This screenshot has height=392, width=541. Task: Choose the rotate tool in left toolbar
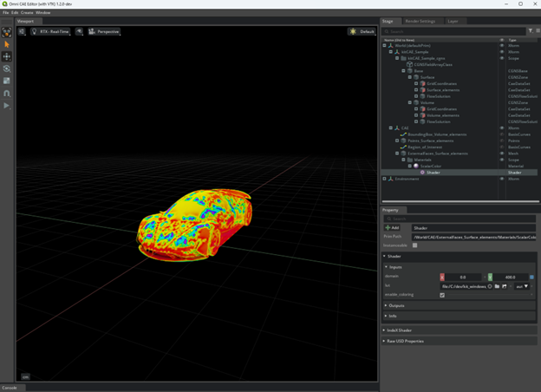7,69
